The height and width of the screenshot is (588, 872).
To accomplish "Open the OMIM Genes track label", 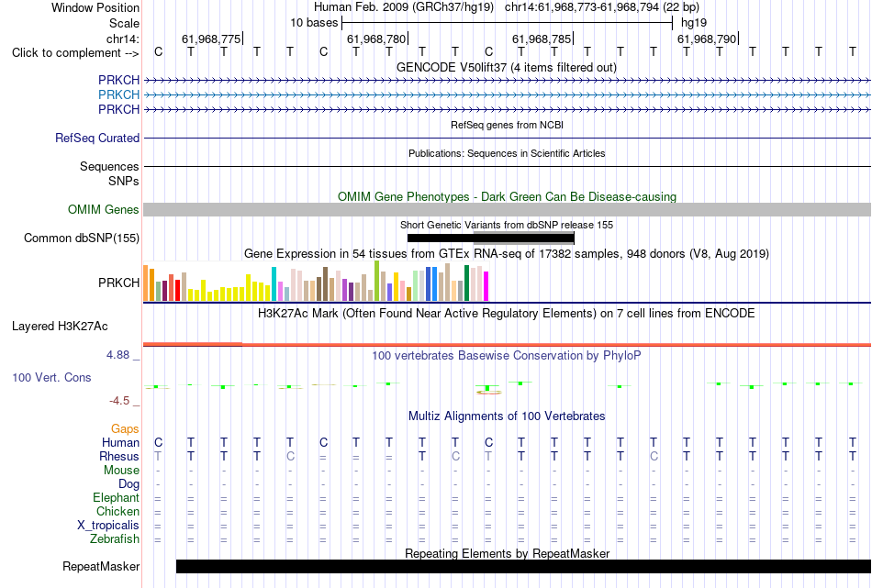I will pos(103,209).
